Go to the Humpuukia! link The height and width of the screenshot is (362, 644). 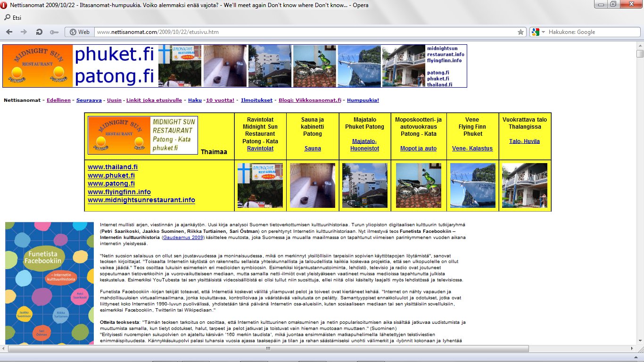click(363, 100)
